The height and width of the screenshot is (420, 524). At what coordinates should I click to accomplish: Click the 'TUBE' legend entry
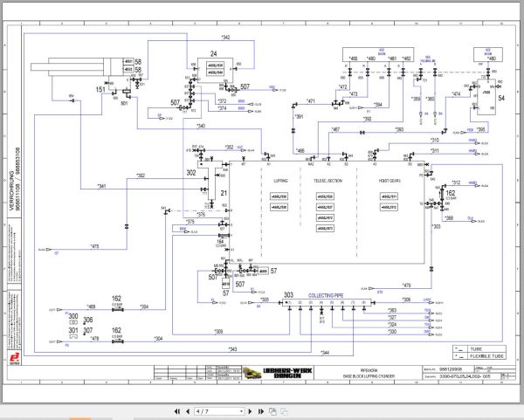click(x=476, y=349)
